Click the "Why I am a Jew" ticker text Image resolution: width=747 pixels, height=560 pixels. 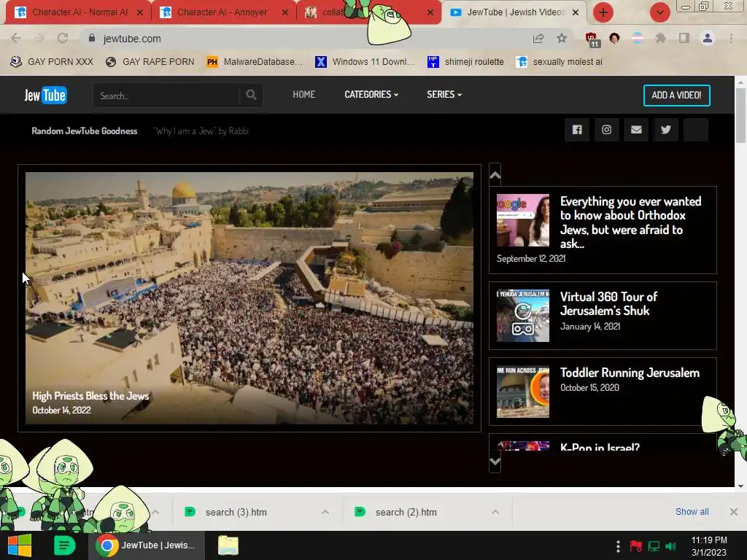point(201,131)
